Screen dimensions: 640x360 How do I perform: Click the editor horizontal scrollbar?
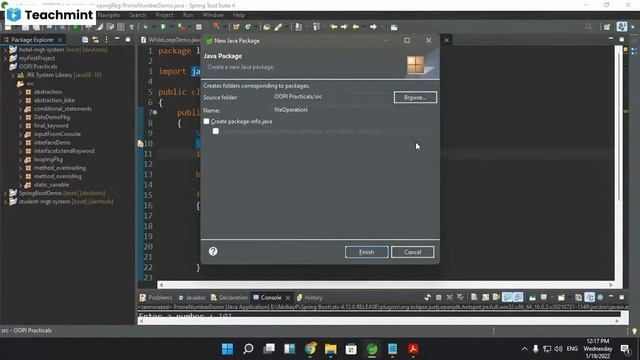386,284
